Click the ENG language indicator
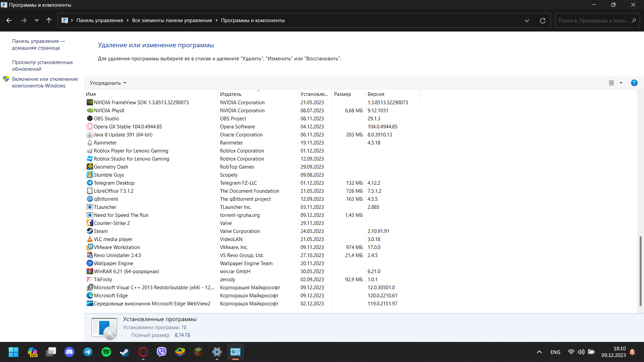Image resolution: width=644 pixels, height=362 pixels. click(555, 352)
